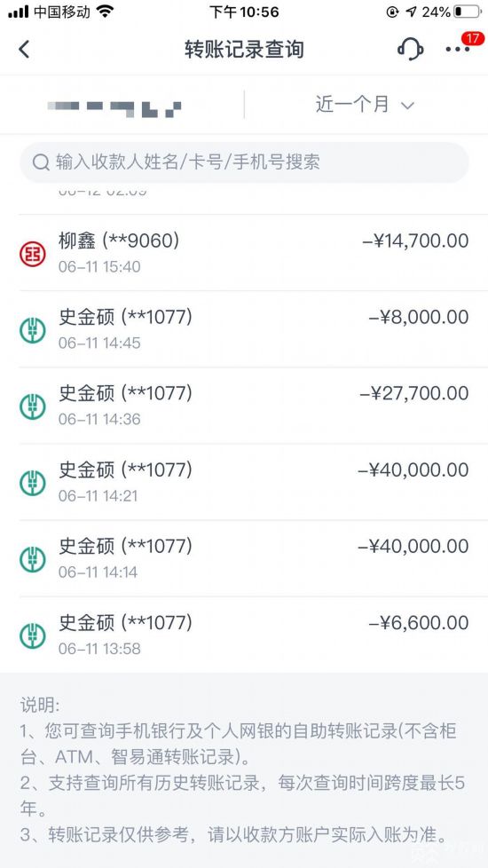Tap ICBC bank logo beside 柳鑫
488x868 pixels.
point(33,254)
